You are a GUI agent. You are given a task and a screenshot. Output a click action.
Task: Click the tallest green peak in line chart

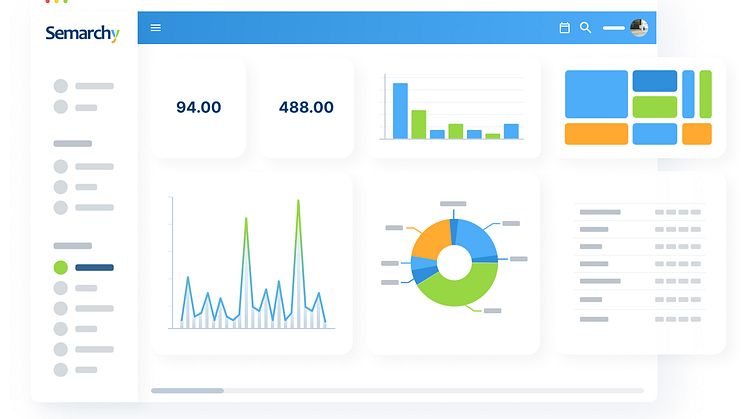click(298, 205)
